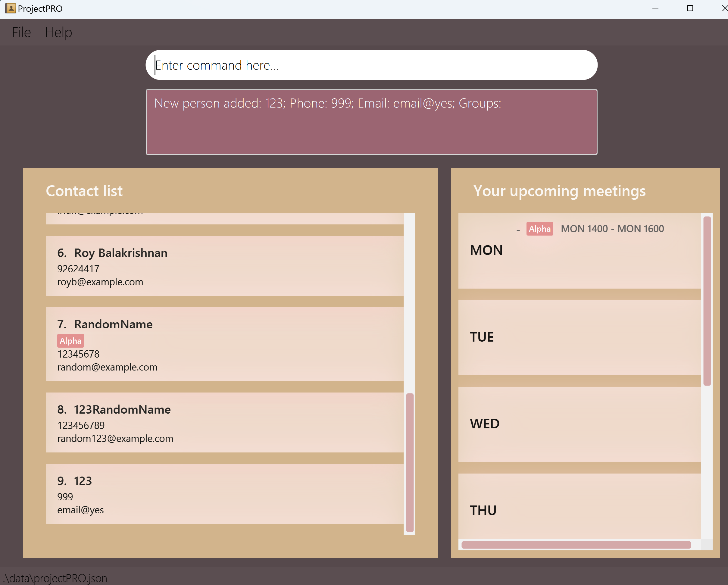Select the RandomName contact card

pos(225,344)
